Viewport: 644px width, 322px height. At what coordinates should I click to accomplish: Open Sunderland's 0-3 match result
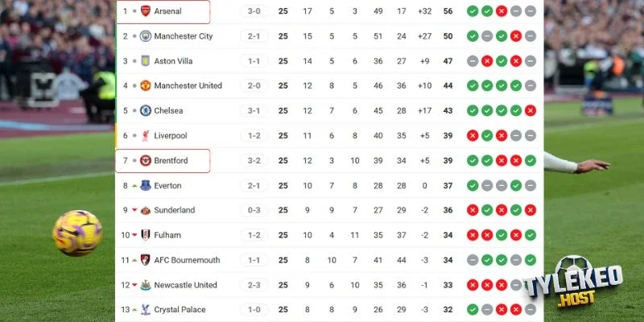(x=253, y=210)
